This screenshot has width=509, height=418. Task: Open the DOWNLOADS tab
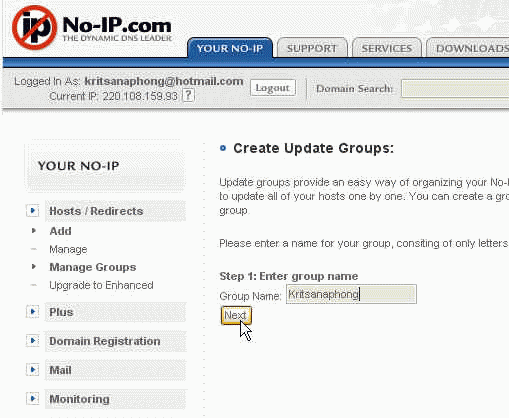click(468, 48)
